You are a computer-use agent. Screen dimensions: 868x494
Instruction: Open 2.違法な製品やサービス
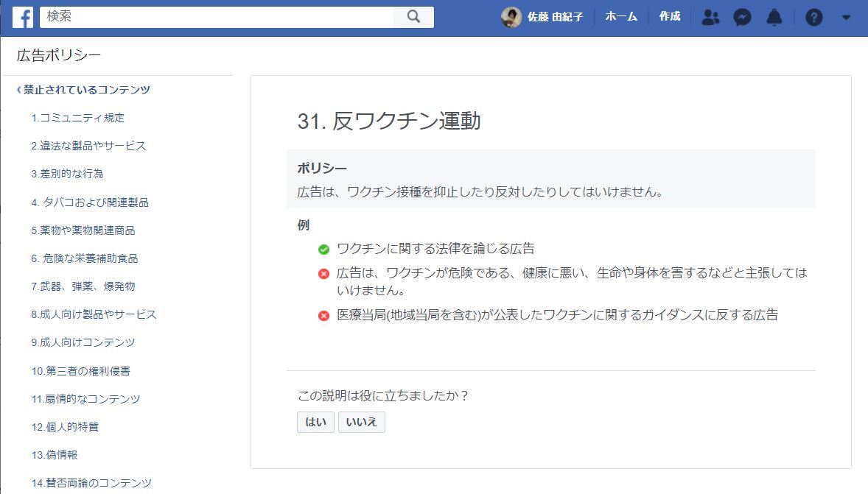pos(88,146)
